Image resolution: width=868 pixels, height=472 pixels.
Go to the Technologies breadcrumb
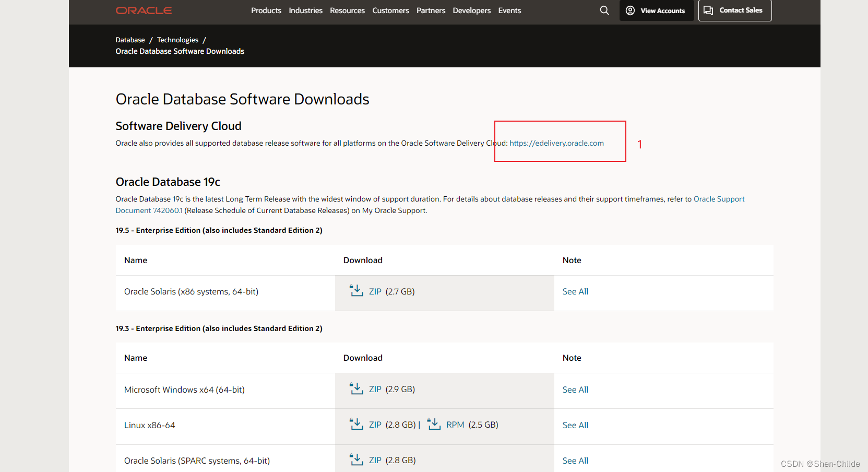pos(177,40)
